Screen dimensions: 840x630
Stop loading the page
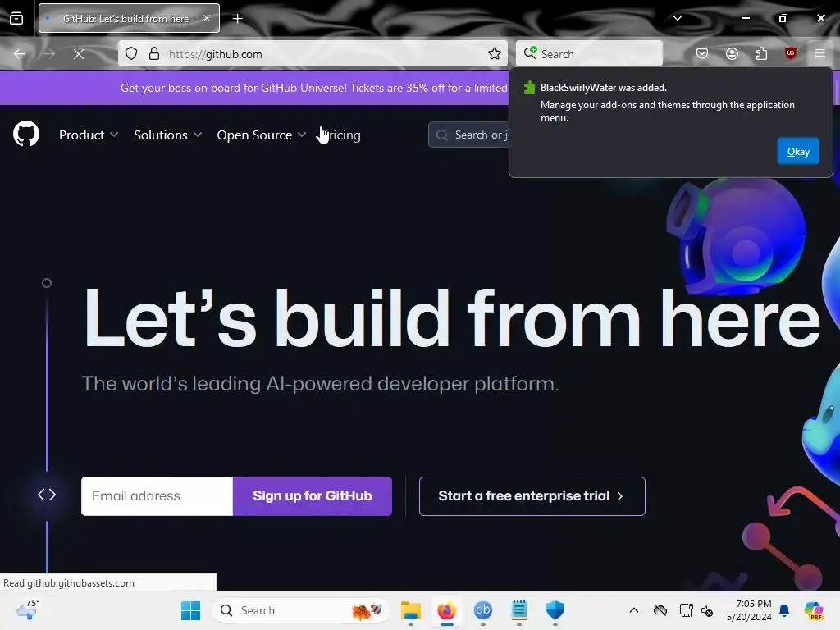(x=79, y=53)
